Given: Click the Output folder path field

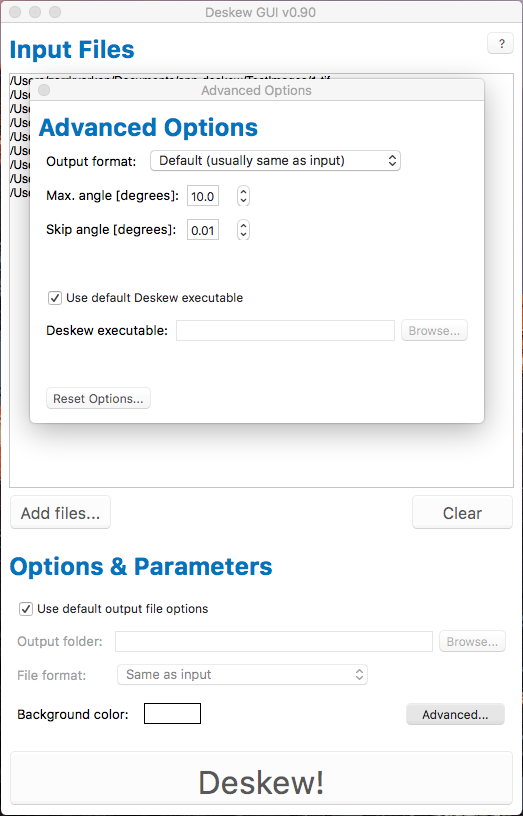Looking at the screenshot, I should click(x=274, y=642).
